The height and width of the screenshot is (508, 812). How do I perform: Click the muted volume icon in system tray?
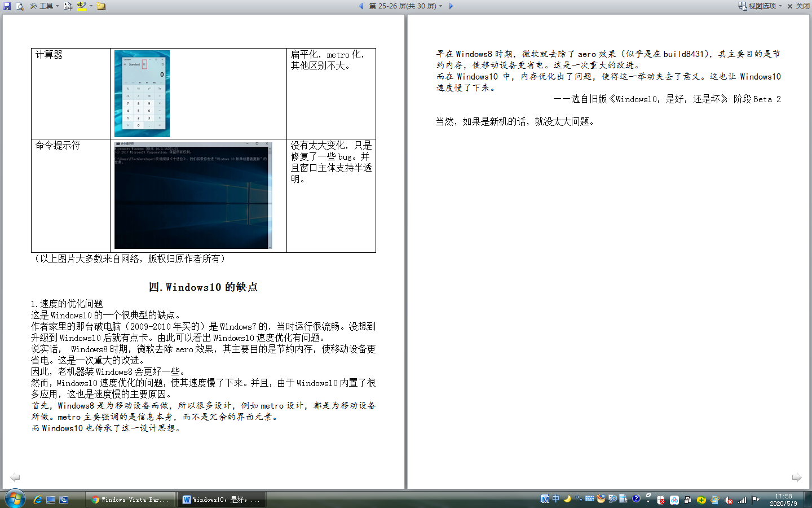click(x=729, y=500)
